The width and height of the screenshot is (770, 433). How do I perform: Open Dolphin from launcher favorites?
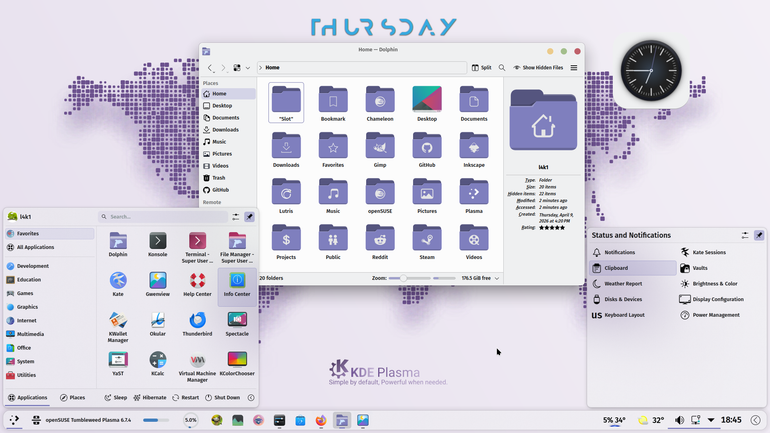click(118, 244)
